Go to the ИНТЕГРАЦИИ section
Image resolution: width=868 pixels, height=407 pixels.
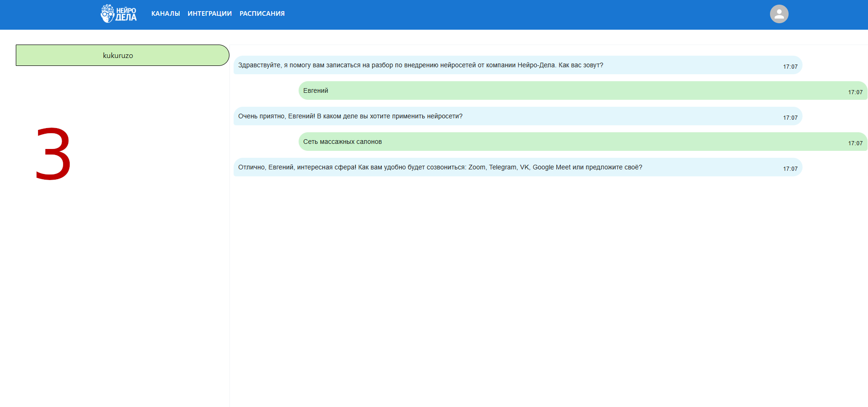coord(209,13)
